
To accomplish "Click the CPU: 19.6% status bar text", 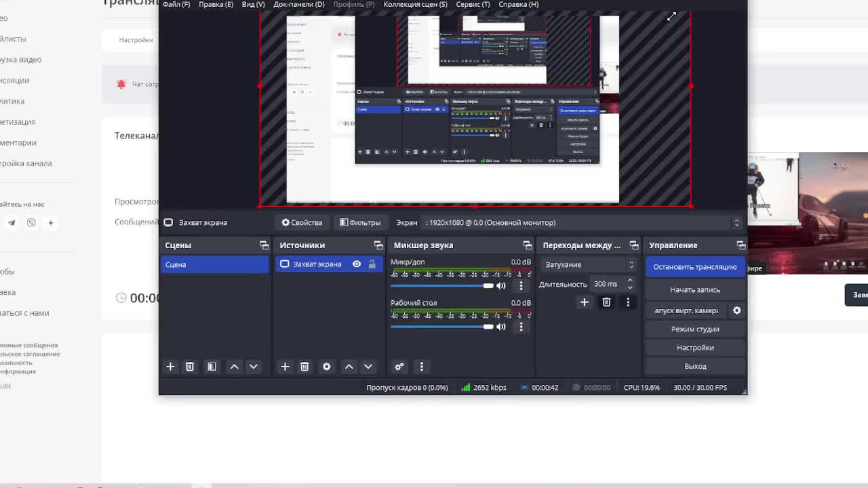I will pyautogui.click(x=642, y=388).
